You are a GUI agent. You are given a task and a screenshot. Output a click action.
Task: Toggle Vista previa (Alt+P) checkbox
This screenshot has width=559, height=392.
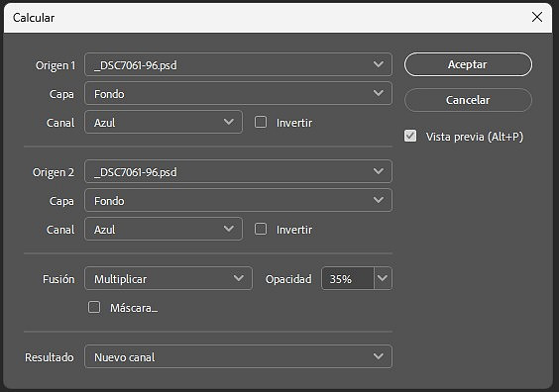point(410,136)
